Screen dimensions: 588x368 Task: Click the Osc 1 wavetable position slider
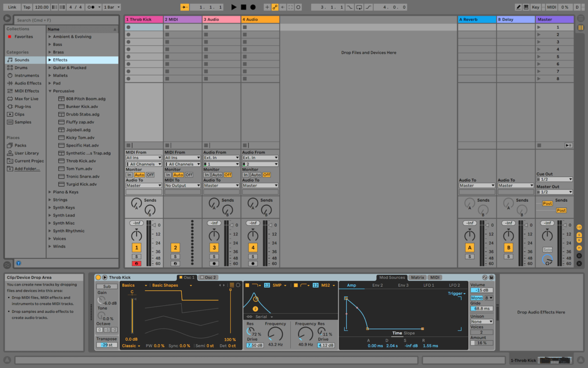coord(230,313)
